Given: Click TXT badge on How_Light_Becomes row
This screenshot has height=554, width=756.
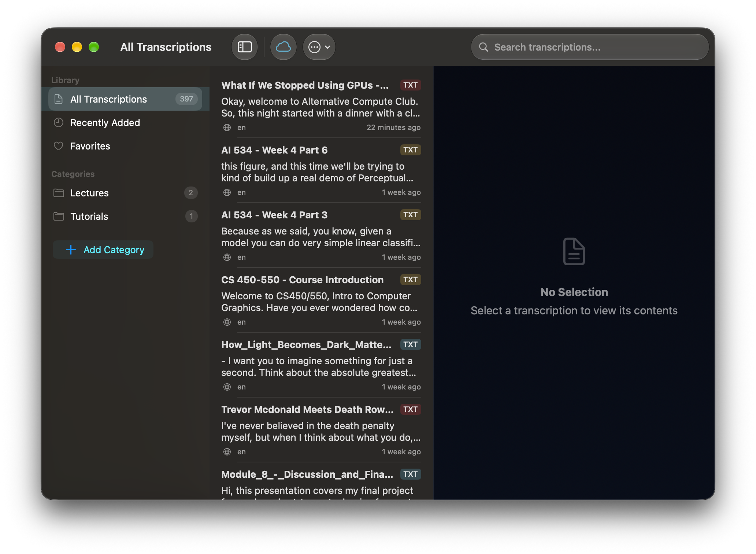Looking at the screenshot, I should tap(411, 344).
